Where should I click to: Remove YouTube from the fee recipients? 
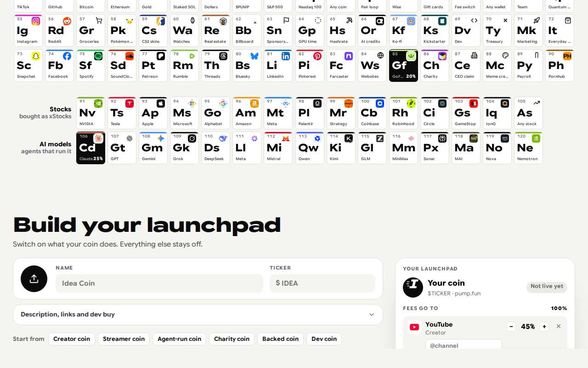[x=559, y=326]
